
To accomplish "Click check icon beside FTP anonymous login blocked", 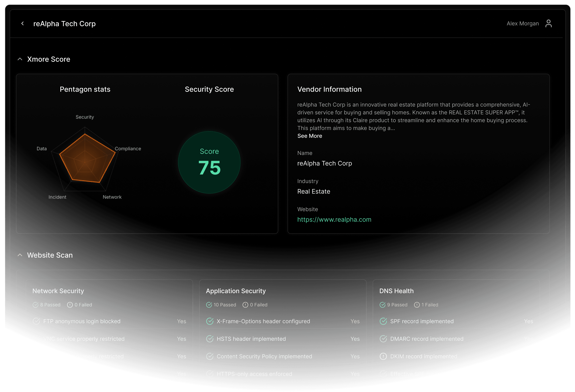I will point(36,321).
